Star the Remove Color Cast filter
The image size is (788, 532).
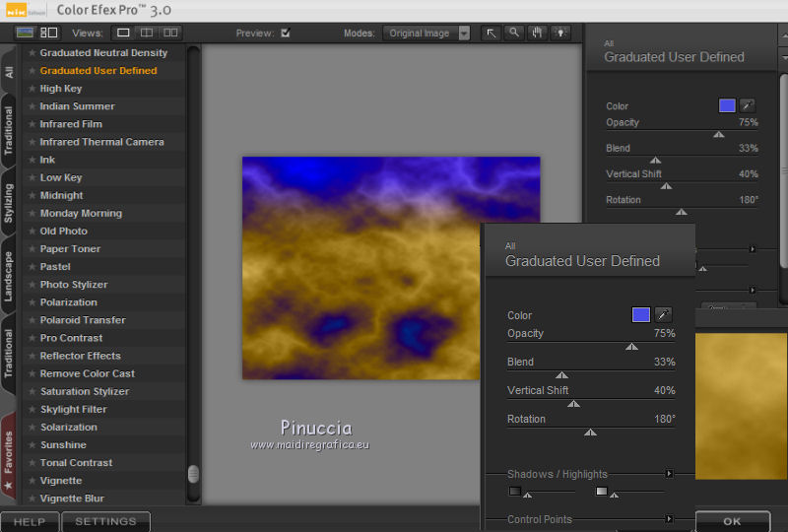32,373
